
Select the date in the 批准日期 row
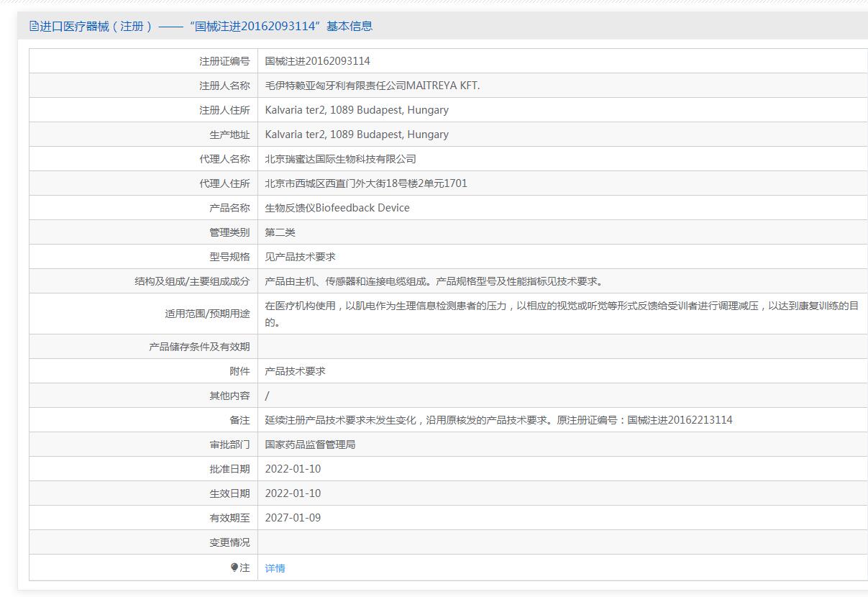tap(293, 469)
